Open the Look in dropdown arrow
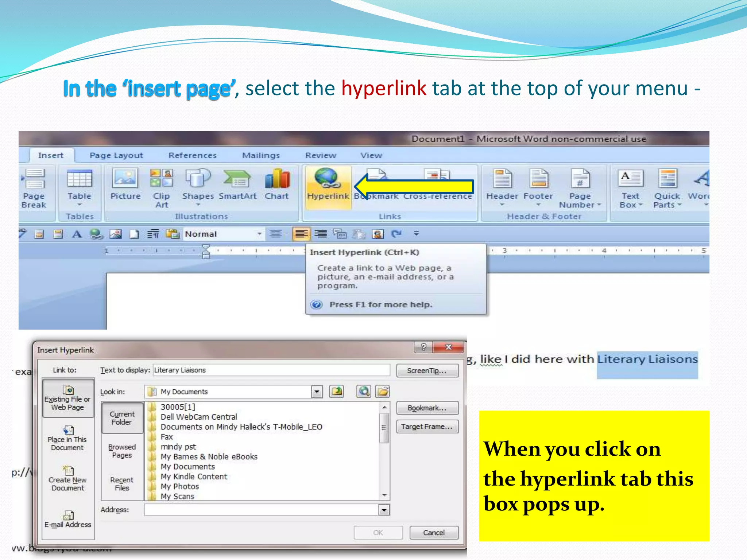747x560 pixels. tap(317, 392)
